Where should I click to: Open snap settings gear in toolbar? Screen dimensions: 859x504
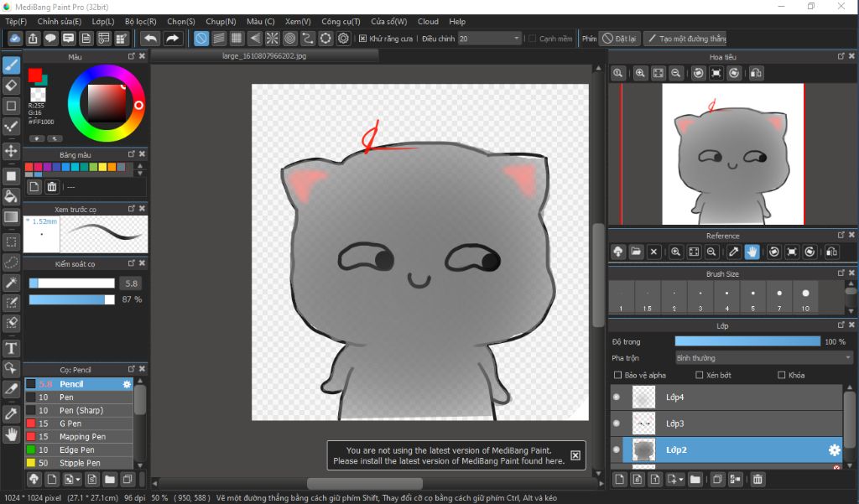(x=343, y=39)
